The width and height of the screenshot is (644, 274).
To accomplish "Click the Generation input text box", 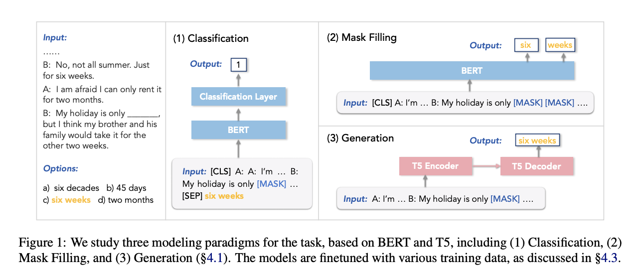I will (x=441, y=199).
